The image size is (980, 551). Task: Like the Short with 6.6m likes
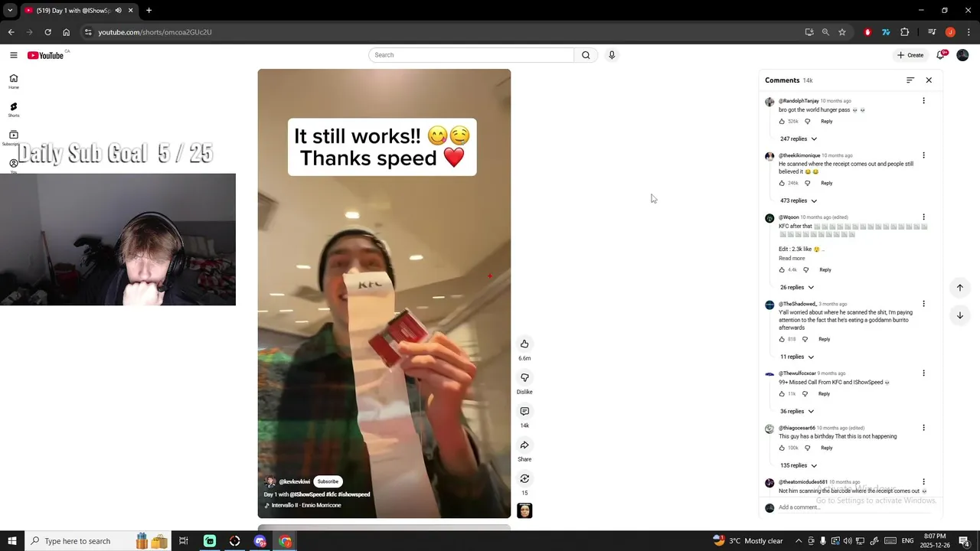524,344
